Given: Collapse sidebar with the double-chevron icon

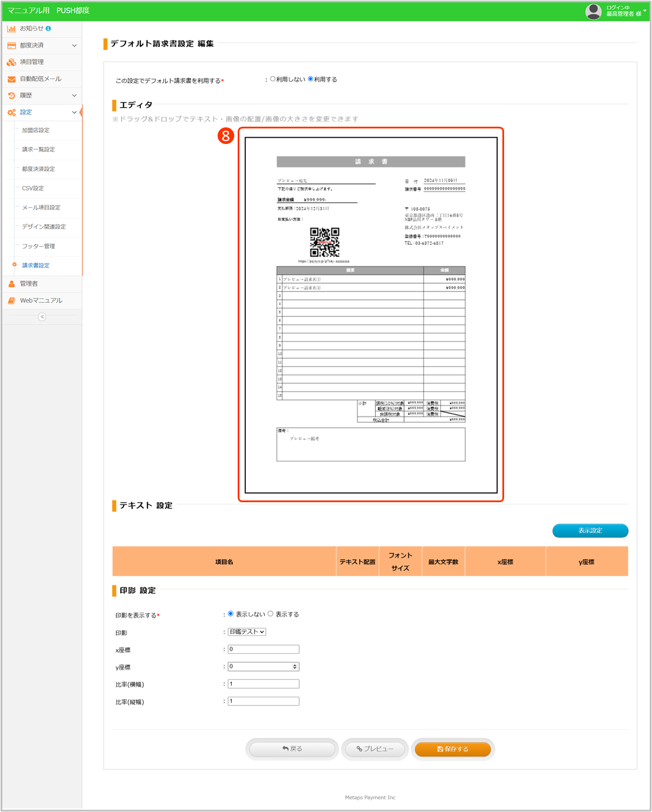Looking at the screenshot, I should tap(42, 317).
